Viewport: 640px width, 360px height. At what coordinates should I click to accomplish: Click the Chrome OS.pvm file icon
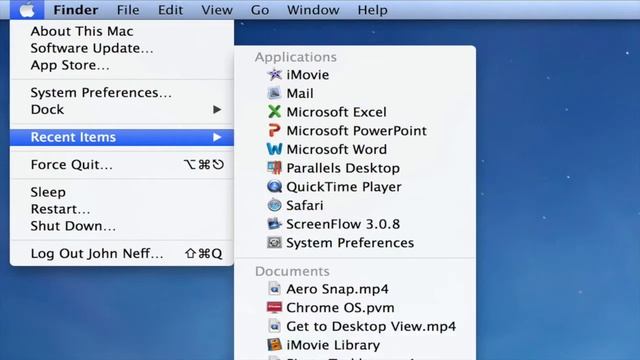pos(274,307)
